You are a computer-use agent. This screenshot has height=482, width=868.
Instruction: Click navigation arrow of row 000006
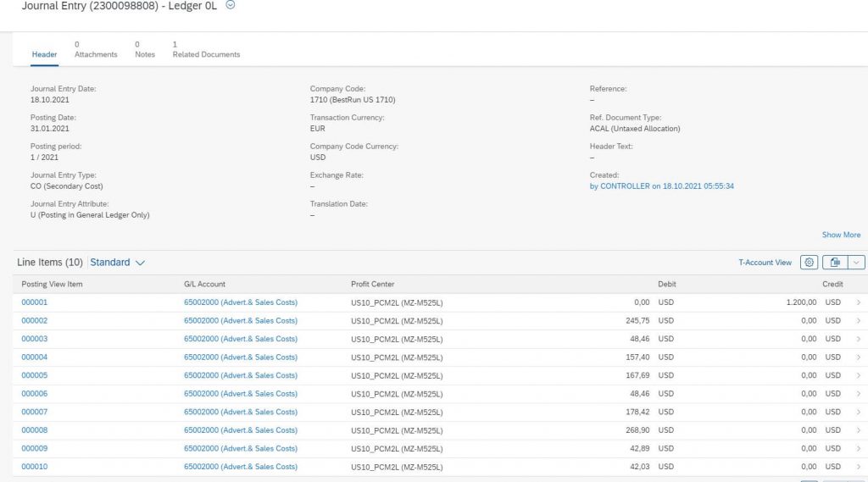pos(859,393)
